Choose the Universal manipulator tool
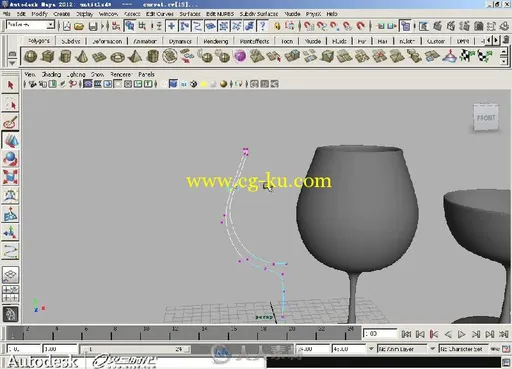This screenshot has width=512, height=369. tap(10, 196)
